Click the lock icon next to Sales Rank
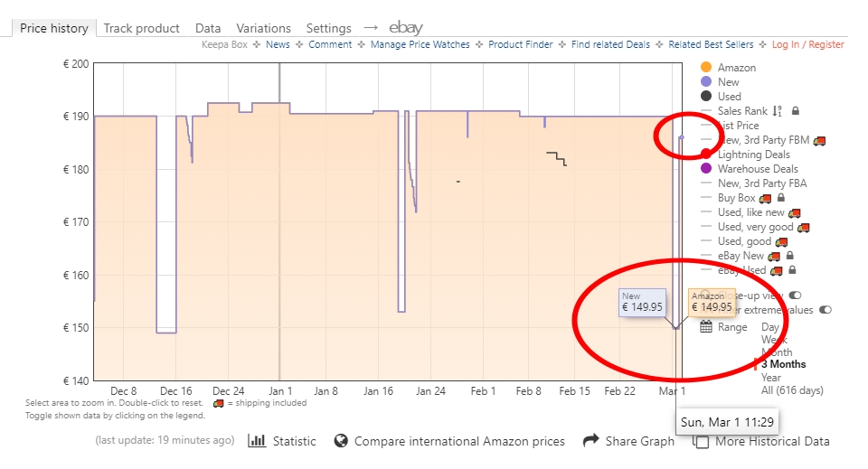Image resolution: width=868 pixels, height=469 pixels. coord(796,111)
